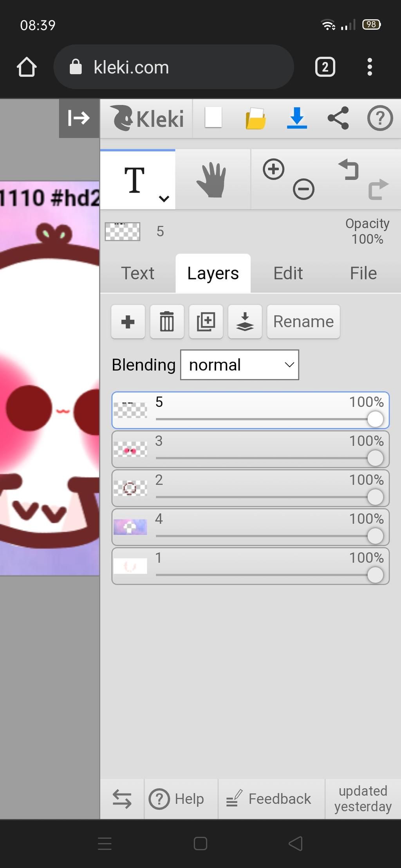Collapse the tool panel with arrow toggle
This screenshot has width=401, height=868.
(79, 118)
